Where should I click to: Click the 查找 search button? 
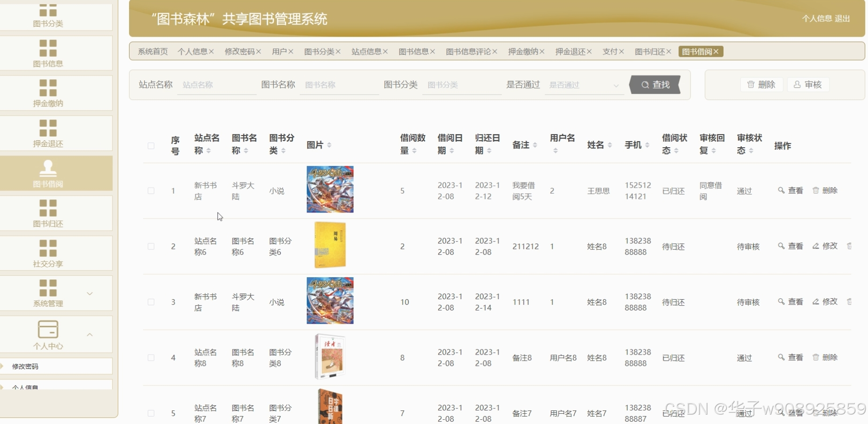pos(655,85)
